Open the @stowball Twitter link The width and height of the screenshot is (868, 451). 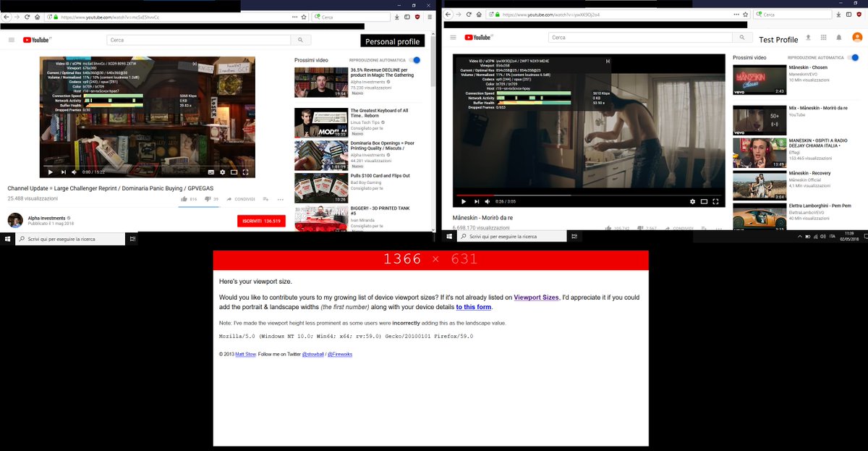click(312, 354)
